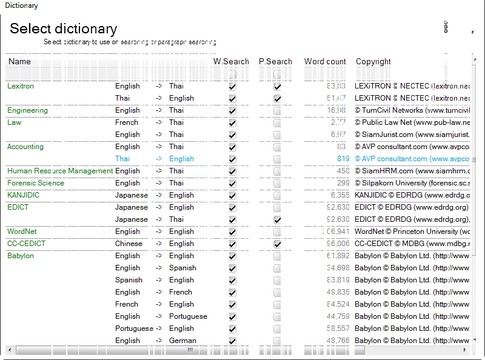This screenshot has height=360, width=485.
Task: Click horizontal scrollbar right arrow
Action: 464,350
